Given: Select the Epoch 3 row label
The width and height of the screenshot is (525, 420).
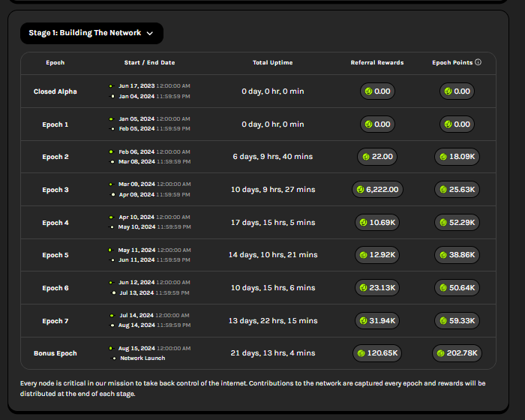Looking at the screenshot, I should 55,190.
